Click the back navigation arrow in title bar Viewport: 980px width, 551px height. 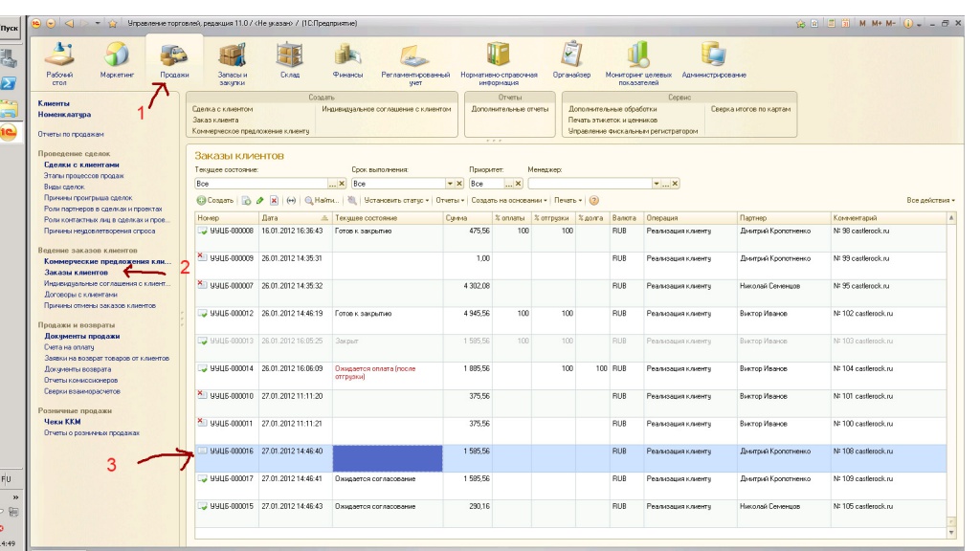point(69,24)
